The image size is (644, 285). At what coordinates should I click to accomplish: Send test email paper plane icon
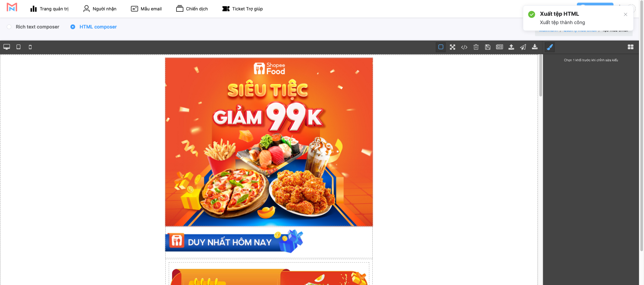pyautogui.click(x=523, y=47)
